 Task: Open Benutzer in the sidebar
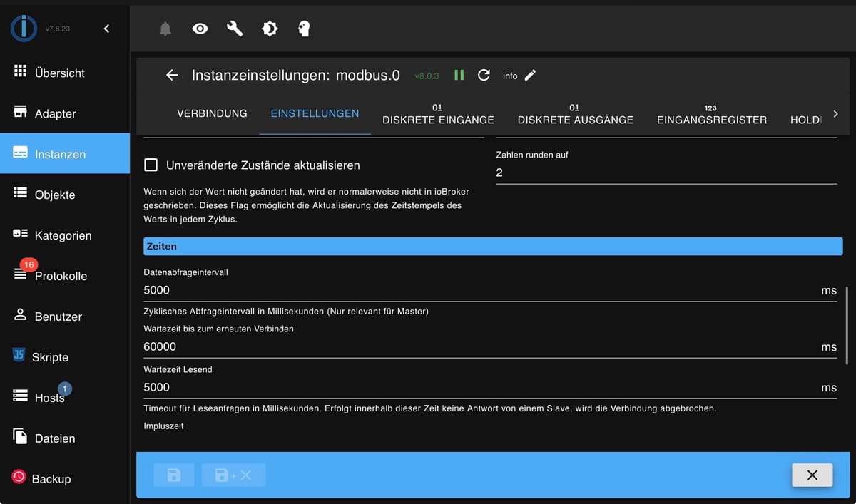tap(65, 317)
